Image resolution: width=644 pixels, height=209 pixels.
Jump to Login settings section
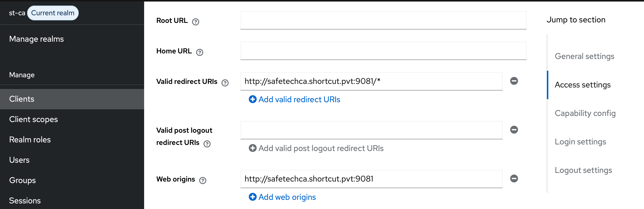click(x=580, y=142)
